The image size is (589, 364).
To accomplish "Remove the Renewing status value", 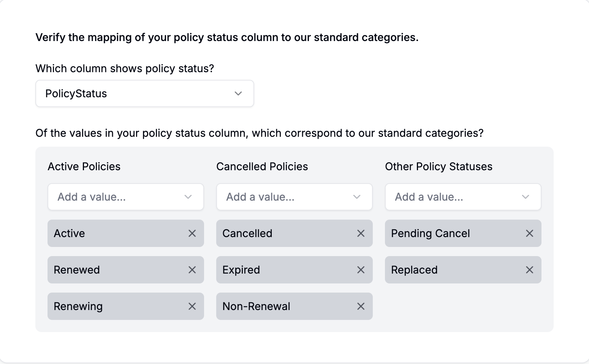I will pos(192,306).
